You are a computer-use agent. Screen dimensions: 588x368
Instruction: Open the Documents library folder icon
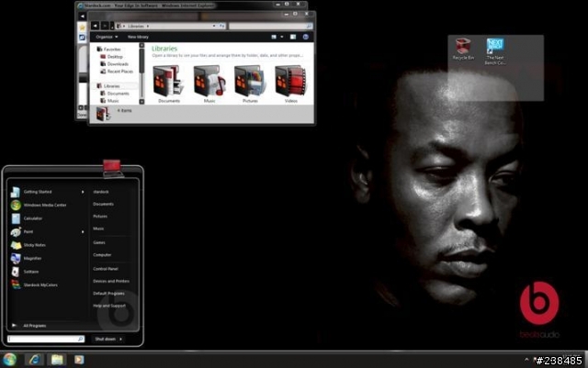[168, 82]
